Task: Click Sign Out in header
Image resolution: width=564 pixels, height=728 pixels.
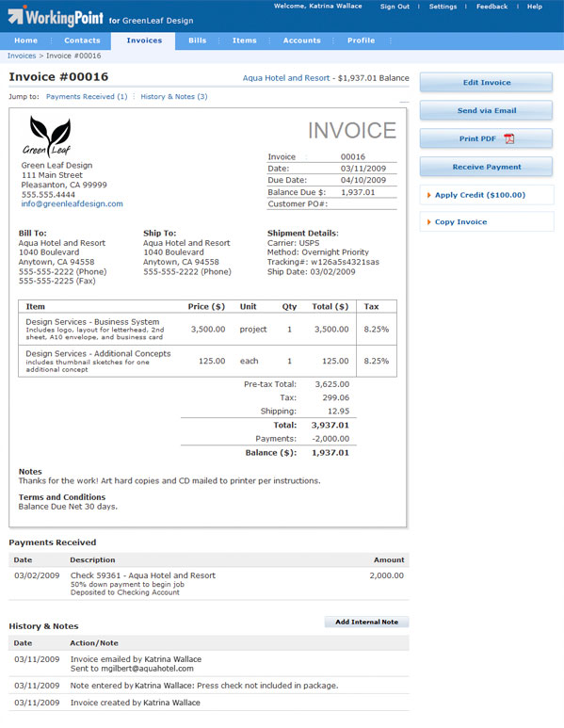Action: pos(395,7)
